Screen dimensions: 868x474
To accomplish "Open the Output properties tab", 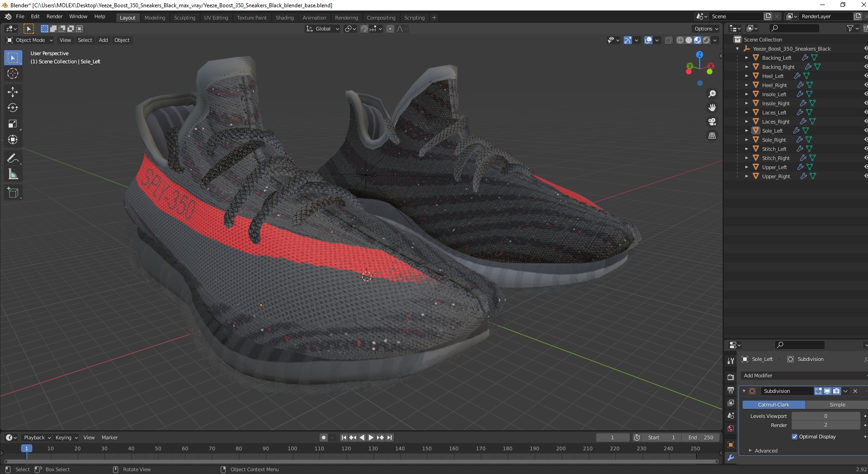I will pos(731,390).
